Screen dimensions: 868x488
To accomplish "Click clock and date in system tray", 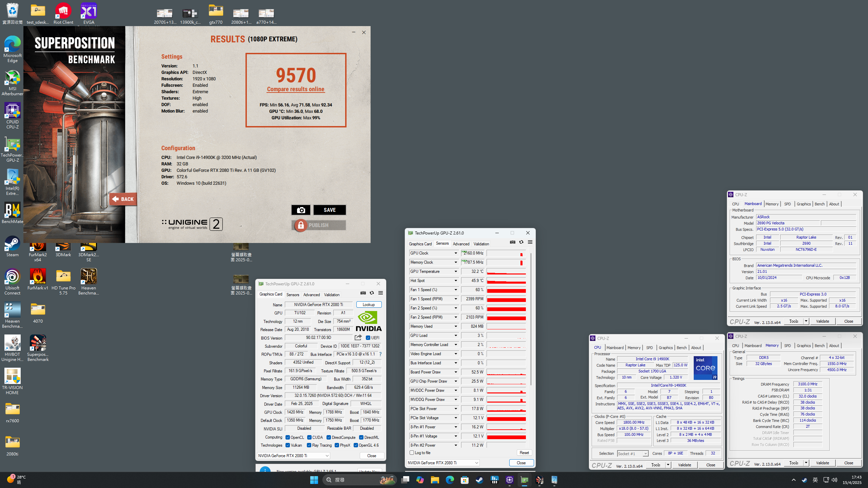I will tap(852, 480).
